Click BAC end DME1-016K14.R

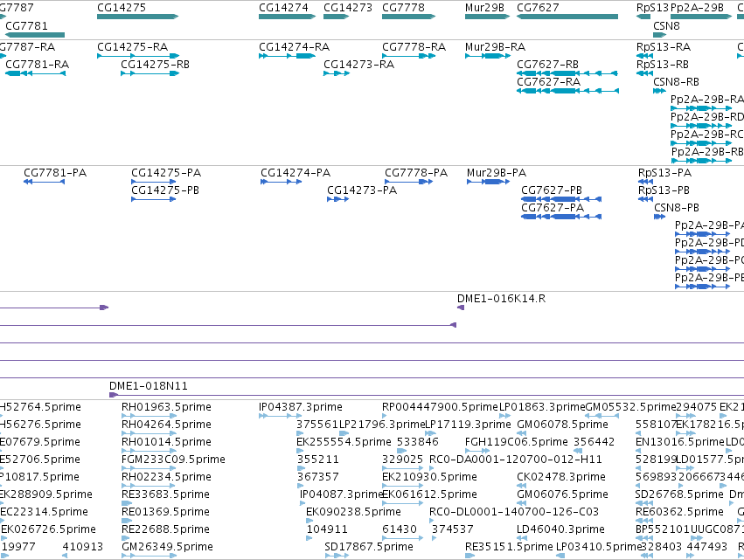[x=501, y=299]
